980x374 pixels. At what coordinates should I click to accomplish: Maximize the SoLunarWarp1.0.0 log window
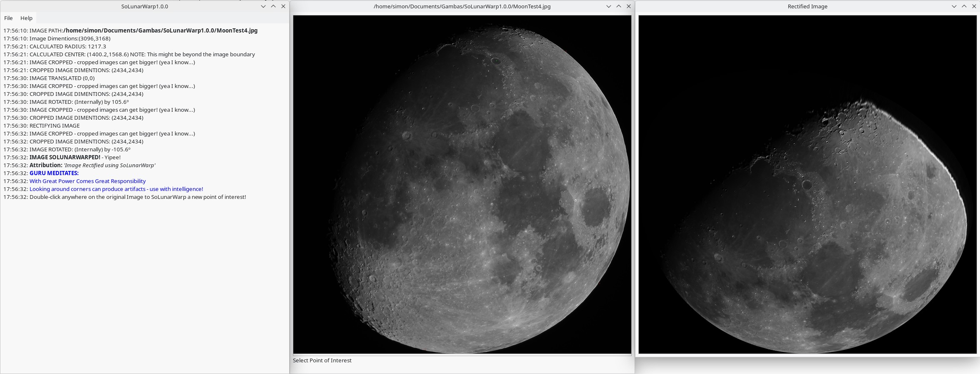pyautogui.click(x=273, y=6)
